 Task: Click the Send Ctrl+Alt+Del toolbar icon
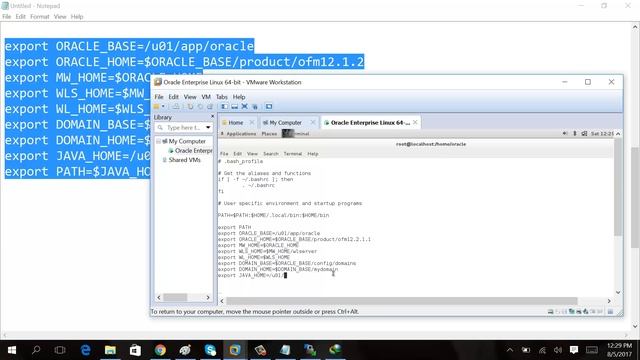click(176, 107)
